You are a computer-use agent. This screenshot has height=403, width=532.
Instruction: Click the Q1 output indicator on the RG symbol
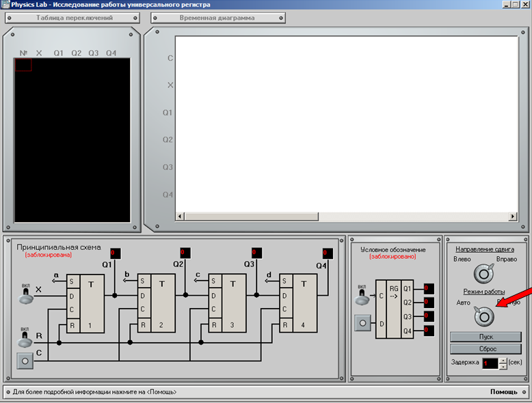[429, 289]
